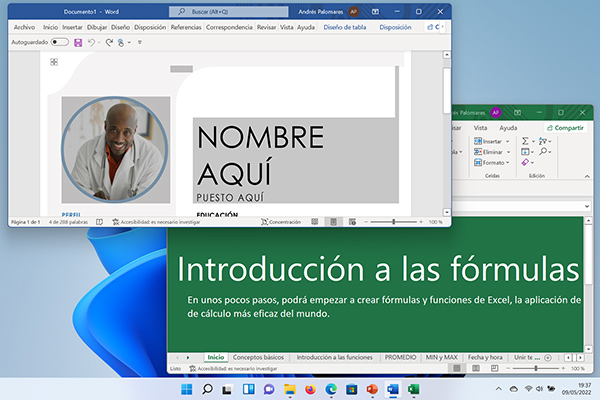Screen dimensions: 600x400
Task: Open File Explorer from the taskbar
Action: 290,390
